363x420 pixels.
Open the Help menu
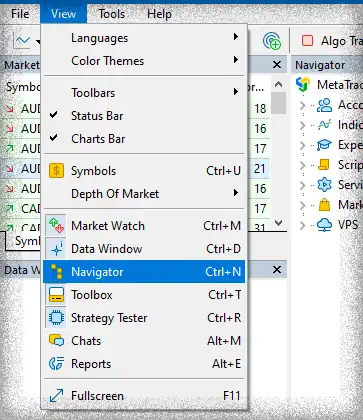click(x=159, y=14)
